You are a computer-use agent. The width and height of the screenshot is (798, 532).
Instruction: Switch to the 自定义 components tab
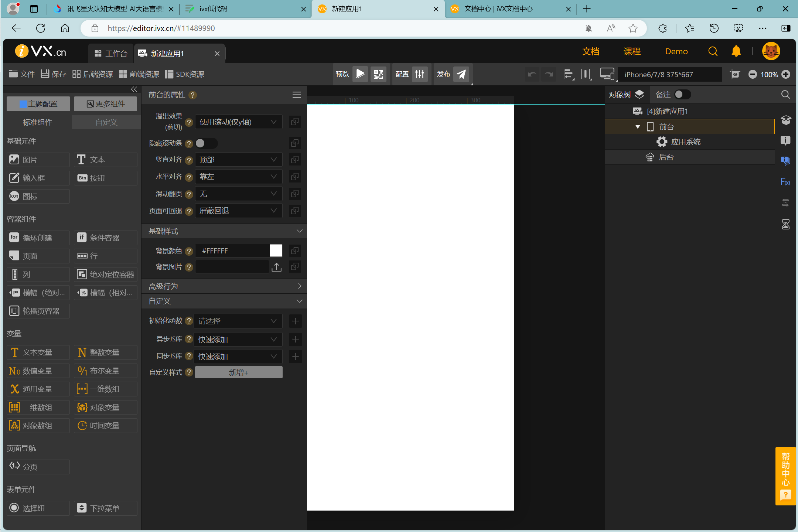click(x=106, y=122)
